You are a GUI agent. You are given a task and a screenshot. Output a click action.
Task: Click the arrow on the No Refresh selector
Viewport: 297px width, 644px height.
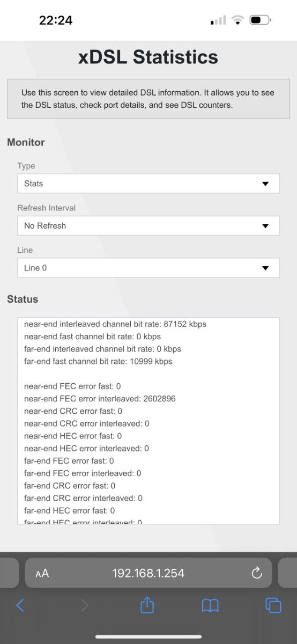pyautogui.click(x=265, y=226)
